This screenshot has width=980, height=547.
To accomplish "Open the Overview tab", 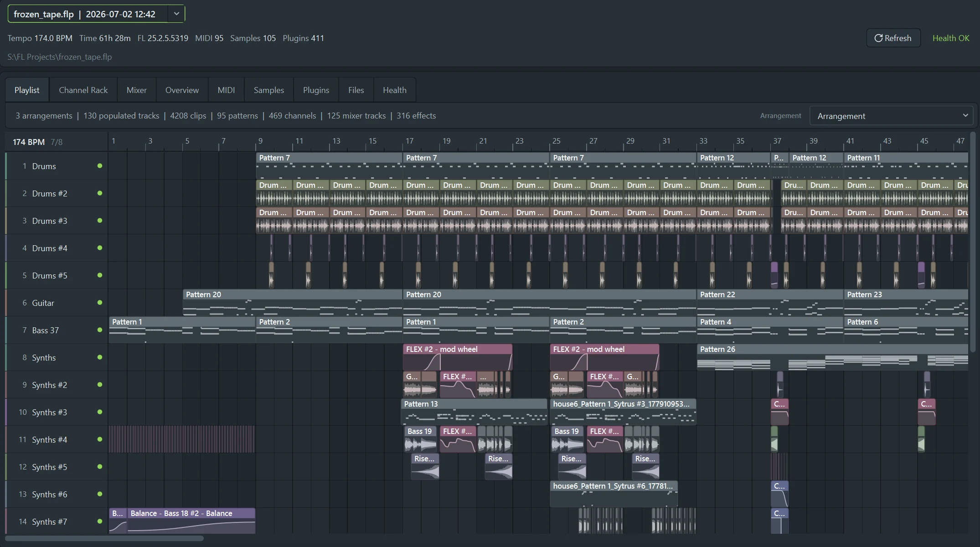I will [x=182, y=90].
